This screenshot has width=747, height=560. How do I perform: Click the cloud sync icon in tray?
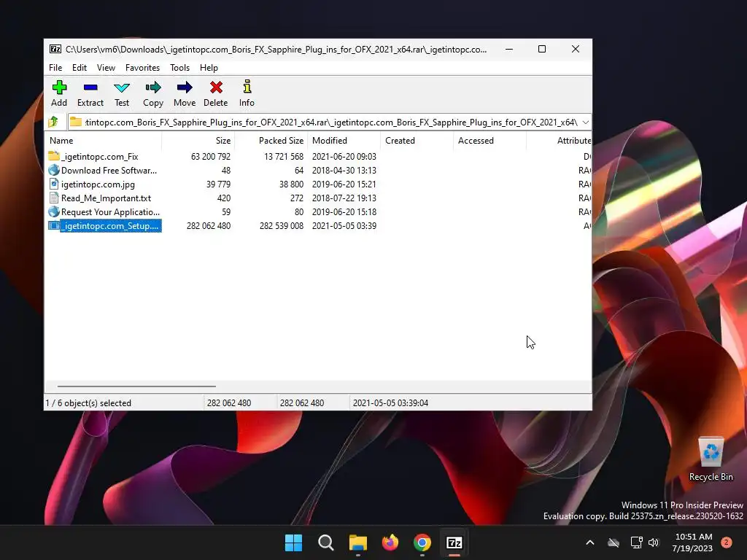coord(614,542)
